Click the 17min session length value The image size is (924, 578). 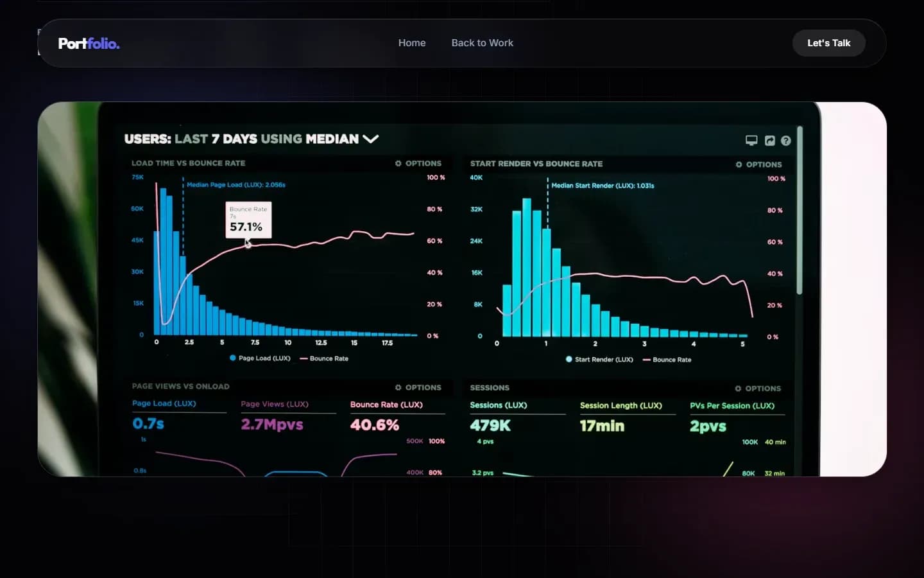[x=602, y=426]
